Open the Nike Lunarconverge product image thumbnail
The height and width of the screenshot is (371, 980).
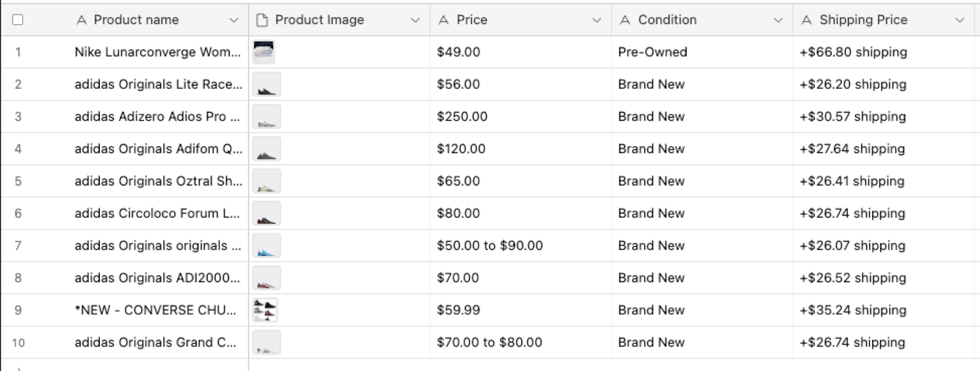(263, 52)
